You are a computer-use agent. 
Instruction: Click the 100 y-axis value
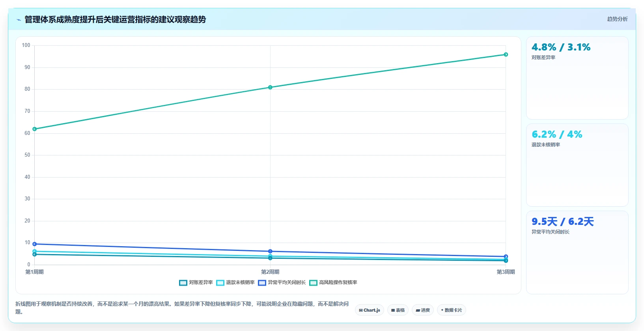26,45
